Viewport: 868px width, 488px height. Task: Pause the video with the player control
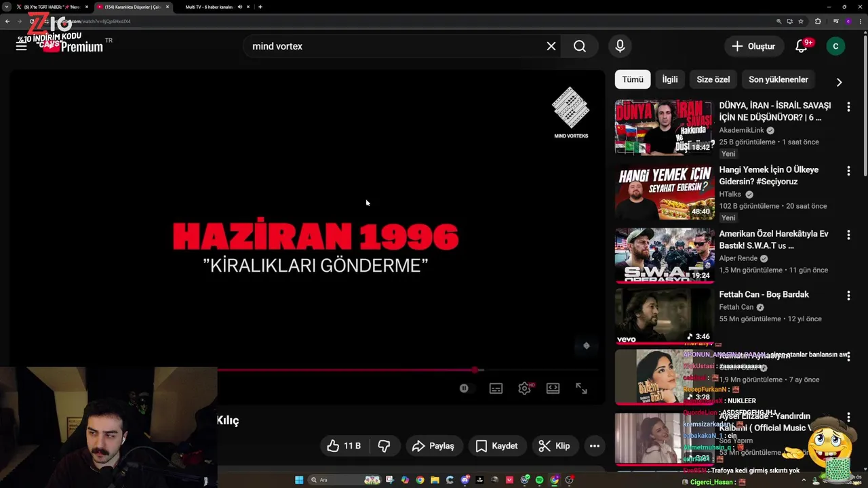[464, 388]
